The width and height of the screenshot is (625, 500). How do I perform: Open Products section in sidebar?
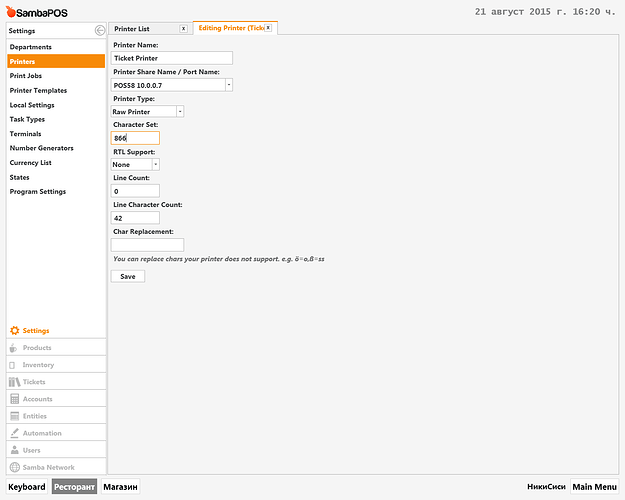click(x=56, y=348)
